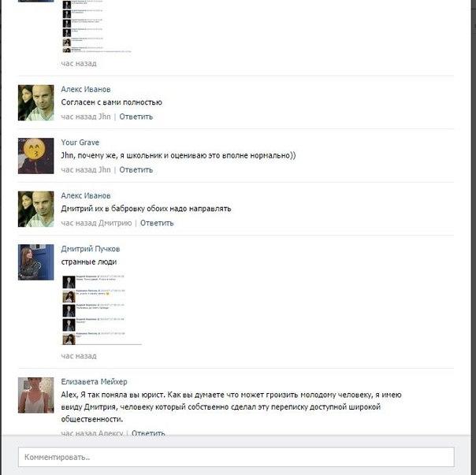Open Алекс Иванов name link in first comment
The image size is (476, 475).
[86, 89]
